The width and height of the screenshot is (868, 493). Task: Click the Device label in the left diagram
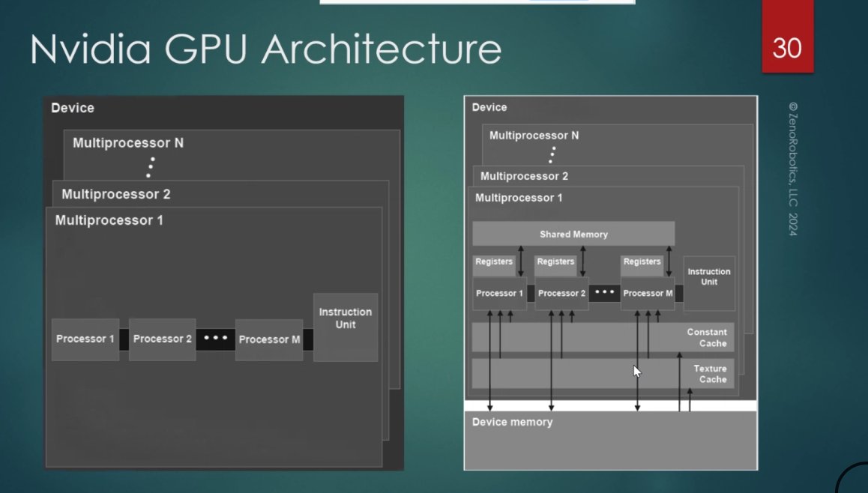(73, 108)
